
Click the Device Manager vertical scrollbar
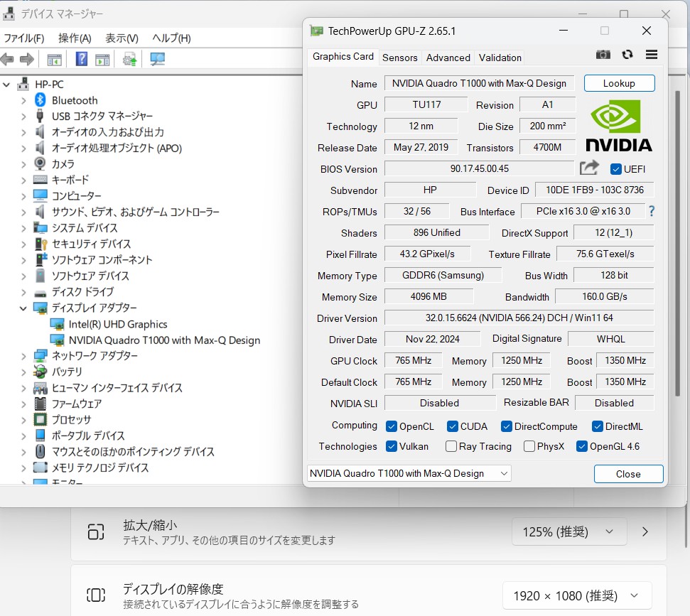pos(677,242)
